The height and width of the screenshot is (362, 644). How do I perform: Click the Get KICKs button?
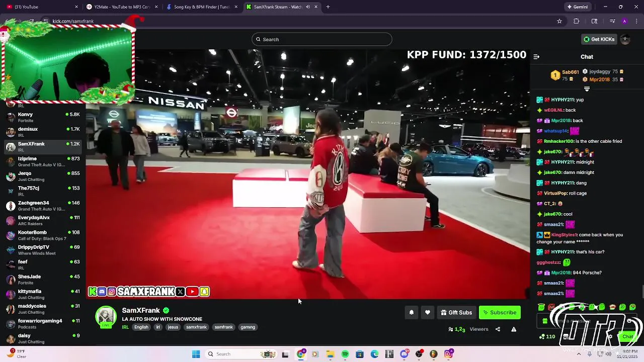[x=599, y=39]
